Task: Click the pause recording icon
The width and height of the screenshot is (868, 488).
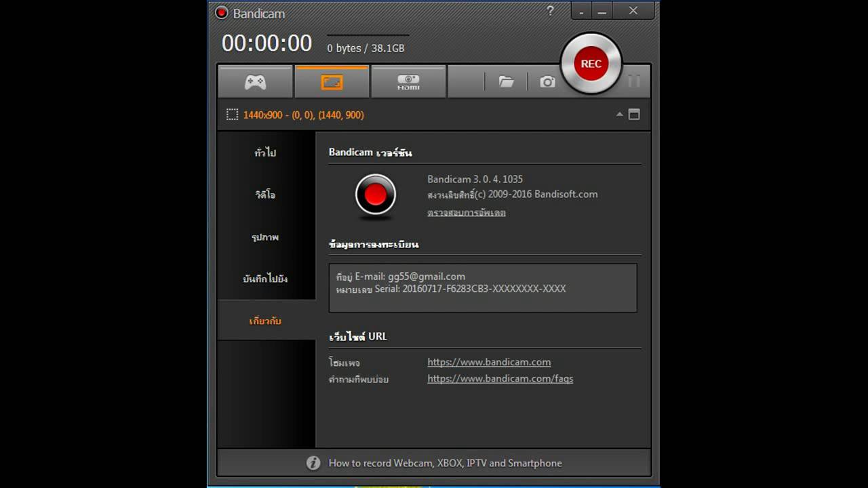Action: click(x=634, y=81)
